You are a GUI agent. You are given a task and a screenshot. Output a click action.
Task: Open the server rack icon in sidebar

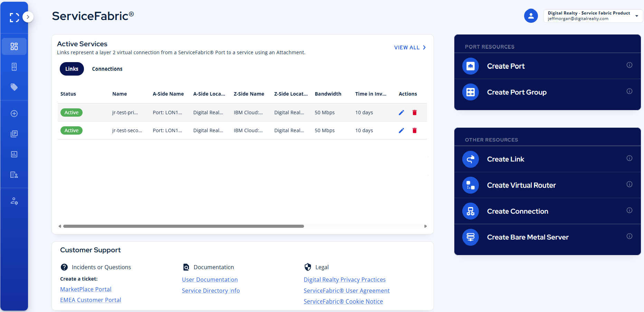(x=14, y=67)
